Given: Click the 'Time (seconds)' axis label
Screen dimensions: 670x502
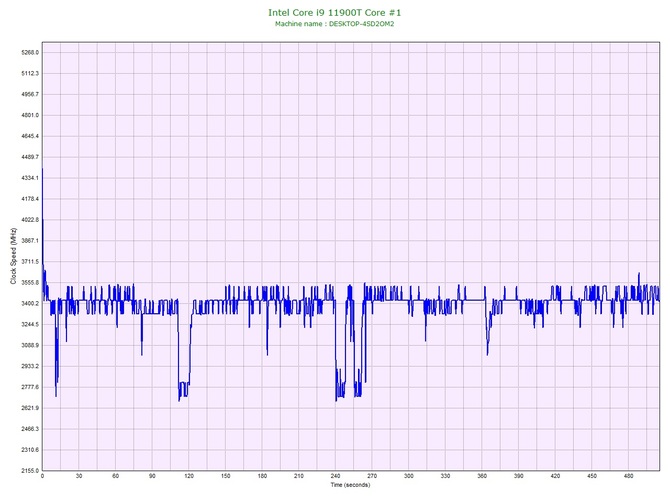Looking at the screenshot, I should (350, 484).
